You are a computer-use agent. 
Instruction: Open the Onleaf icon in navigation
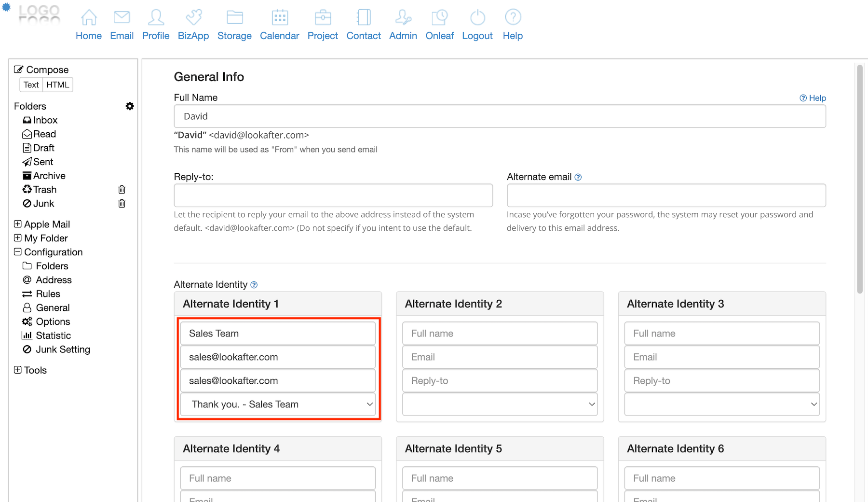pyautogui.click(x=439, y=18)
